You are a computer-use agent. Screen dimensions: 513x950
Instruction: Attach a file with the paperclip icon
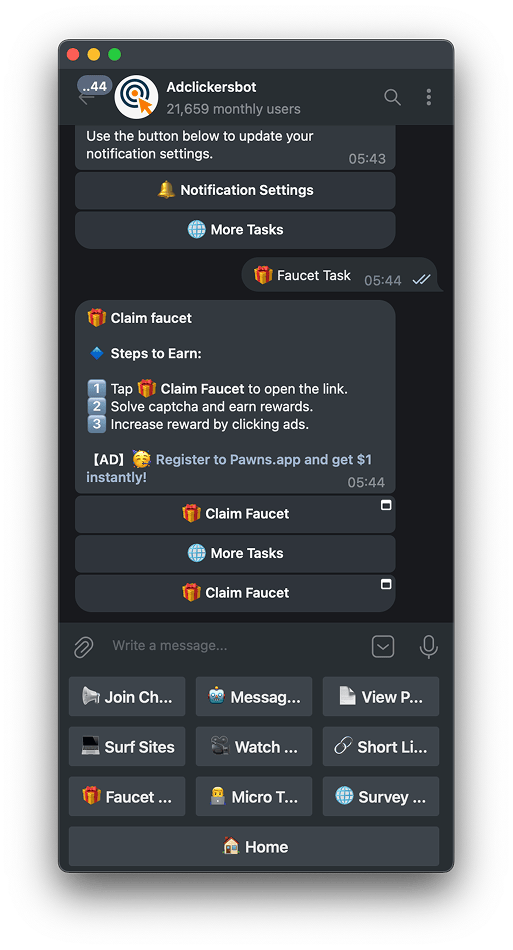coord(84,646)
